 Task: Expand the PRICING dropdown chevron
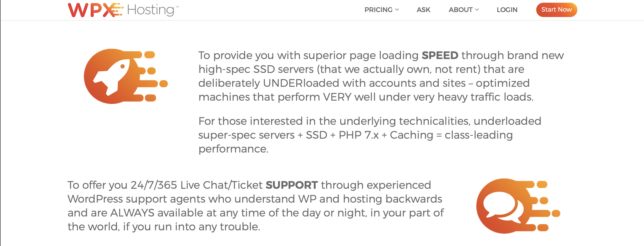(x=397, y=10)
